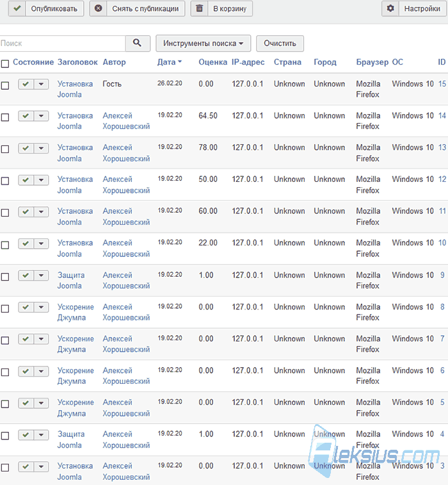The width and height of the screenshot is (448, 485).
Task: Open state dropdown arrow for row ID 15
Action: click(41, 84)
